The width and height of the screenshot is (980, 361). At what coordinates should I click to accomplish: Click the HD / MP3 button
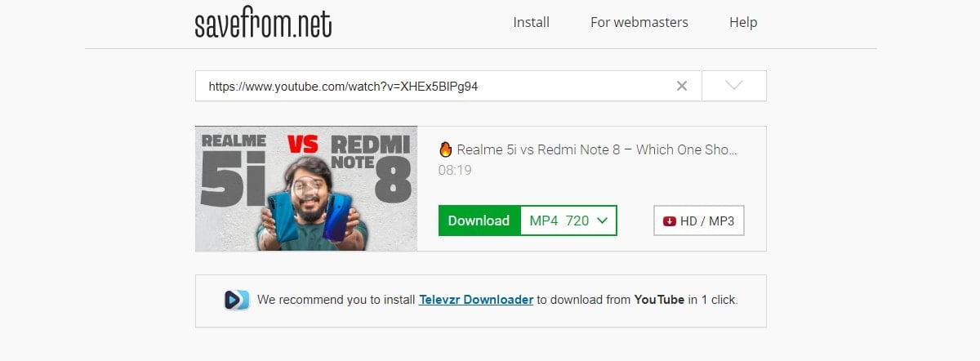699,221
